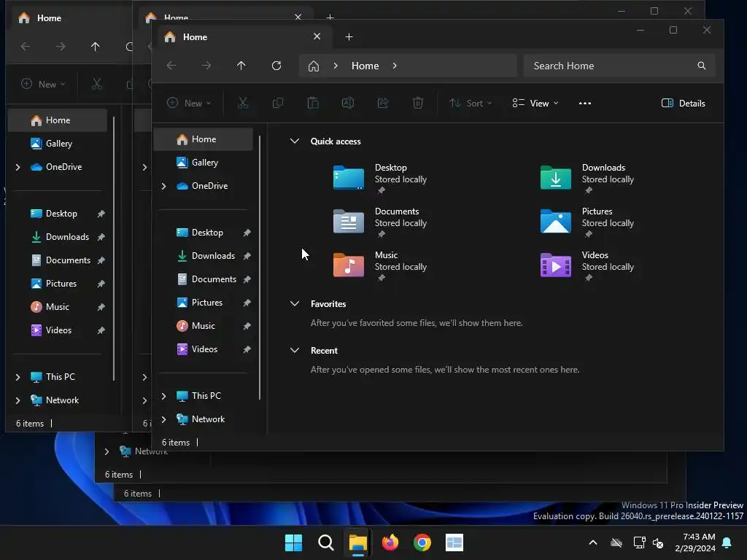Screen dimensions: 747x560
Task: Expand OneDrive in front window sidebar
Action: point(163,186)
